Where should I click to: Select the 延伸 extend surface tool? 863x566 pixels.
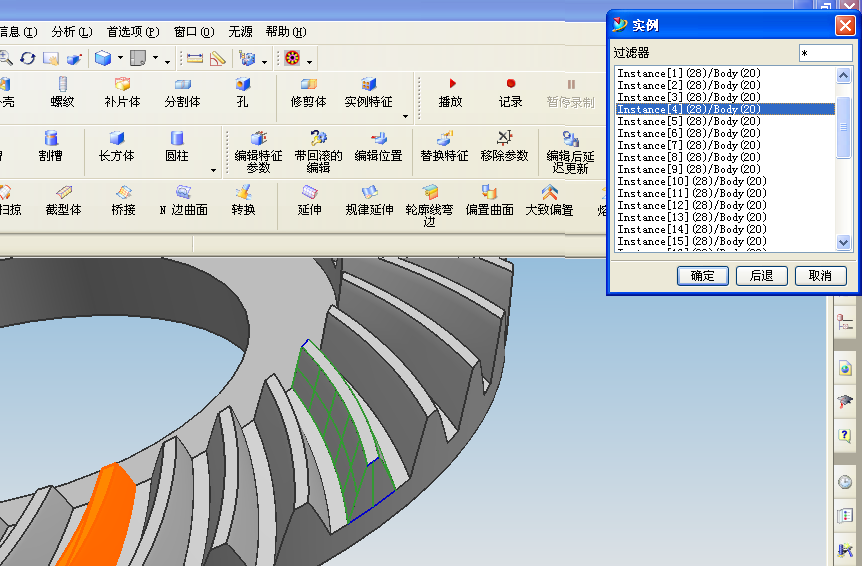pyautogui.click(x=309, y=200)
